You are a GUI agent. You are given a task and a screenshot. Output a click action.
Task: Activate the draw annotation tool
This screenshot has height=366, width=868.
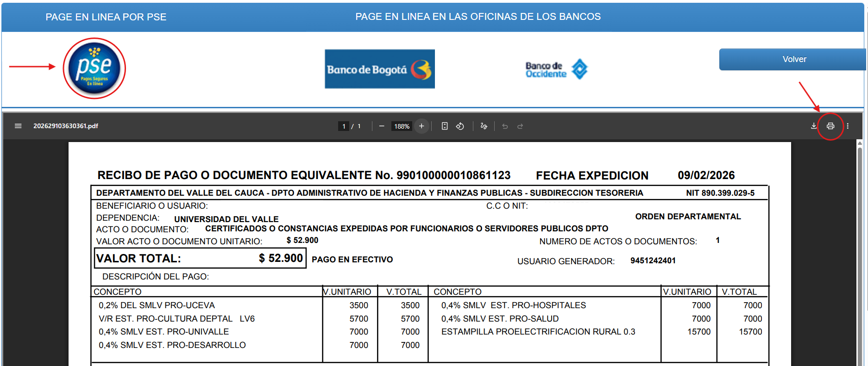point(484,126)
